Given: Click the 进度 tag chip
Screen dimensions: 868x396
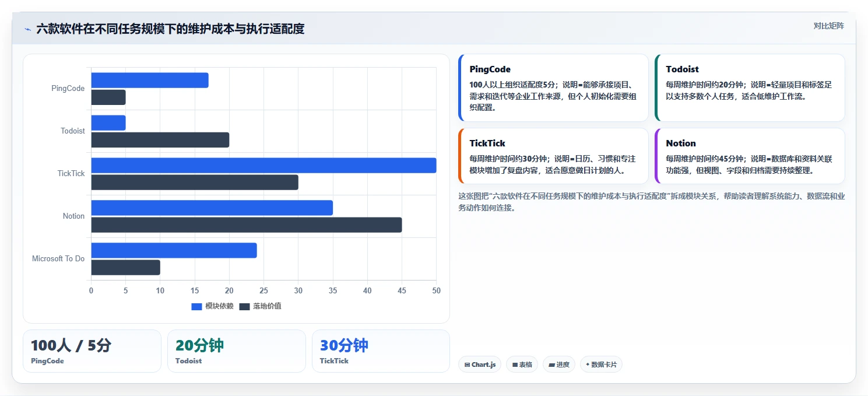Looking at the screenshot, I should click(x=559, y=365).
